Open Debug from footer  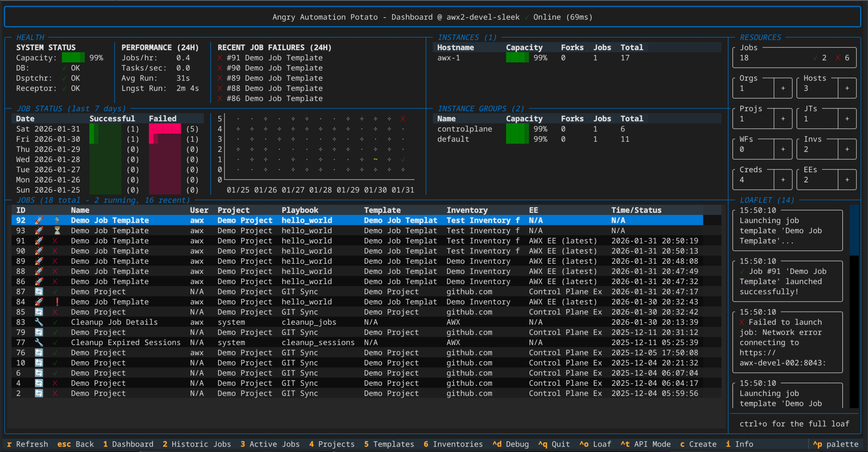(511, 444)
